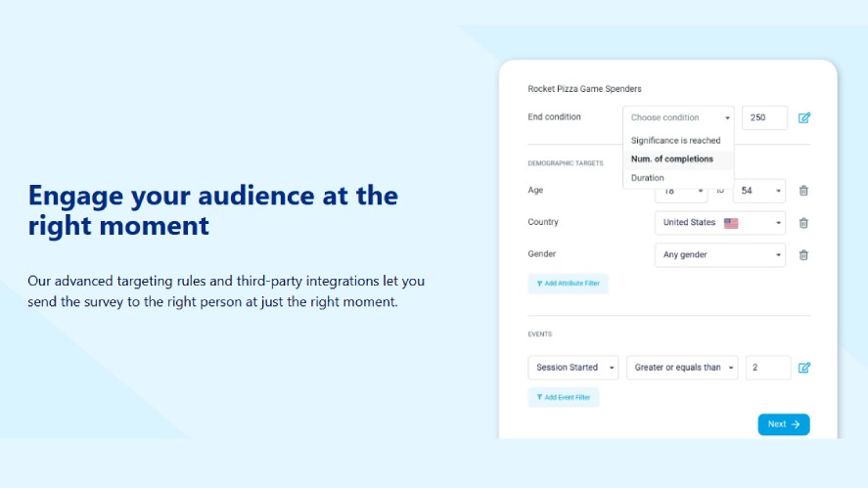Click the 'End condition' label

point(554,116)
